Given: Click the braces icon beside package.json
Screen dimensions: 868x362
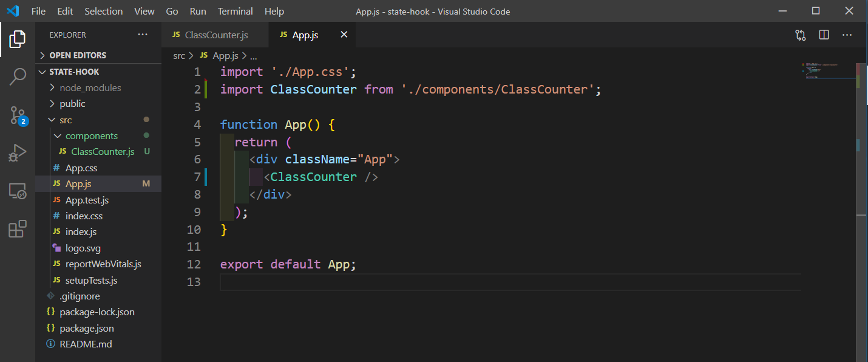Looking at the screenshot, I should 50,328.
